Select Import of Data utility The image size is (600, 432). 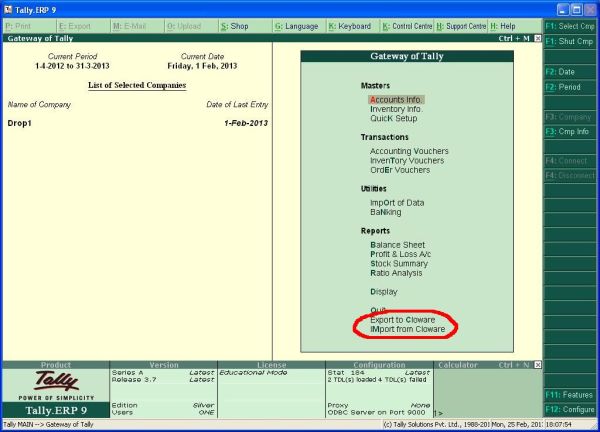397,203
